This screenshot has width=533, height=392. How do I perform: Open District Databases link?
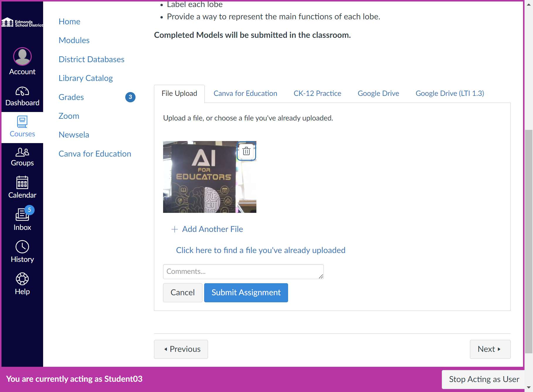tap(92, 60)
